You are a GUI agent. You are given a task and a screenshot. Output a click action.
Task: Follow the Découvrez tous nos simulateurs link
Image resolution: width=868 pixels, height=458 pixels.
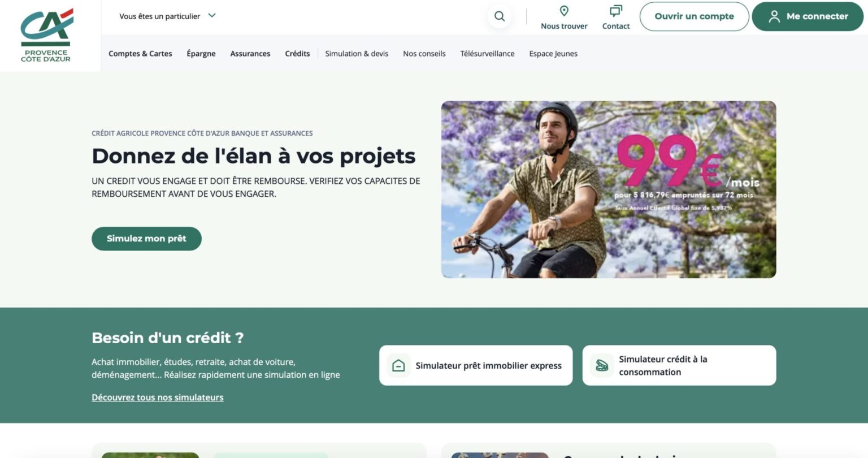pos(157,397)
